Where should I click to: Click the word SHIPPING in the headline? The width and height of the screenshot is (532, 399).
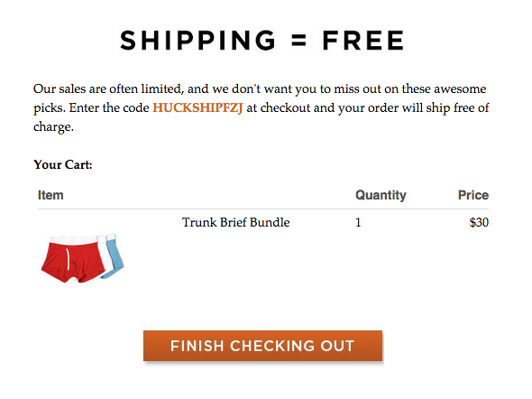tap(197, 41)
